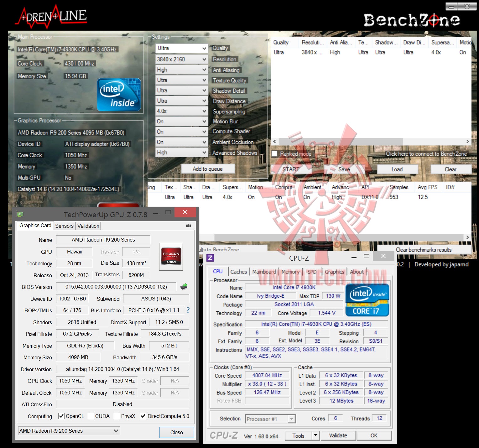Uncheck the OpenCL checkbox in GPU-Z
Image resolution: width=479 pixels, height=448 pixels.
coord(61,416)
